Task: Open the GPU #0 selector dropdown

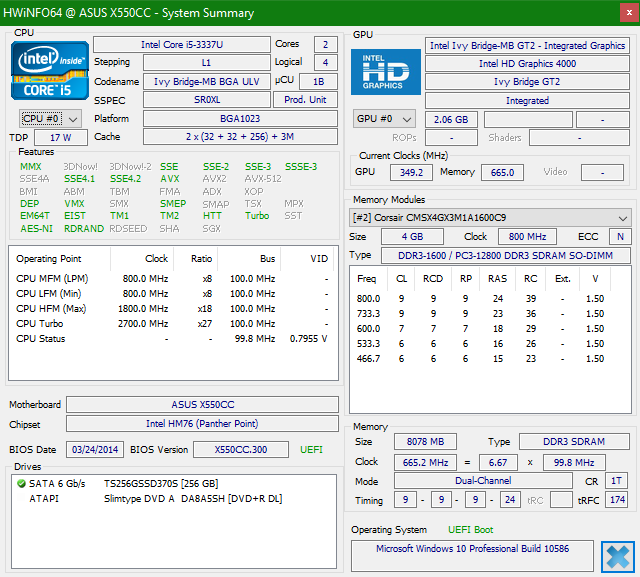Action: click(384, 119)
